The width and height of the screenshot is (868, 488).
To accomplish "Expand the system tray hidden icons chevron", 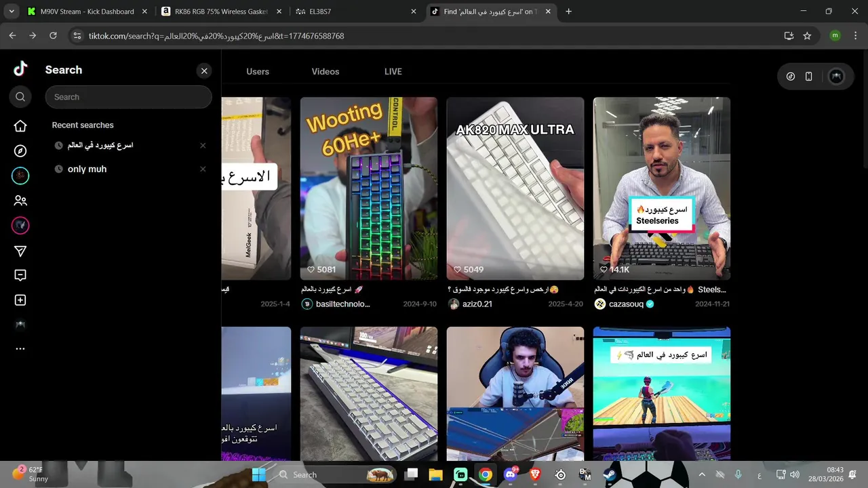I will point(702,474).
